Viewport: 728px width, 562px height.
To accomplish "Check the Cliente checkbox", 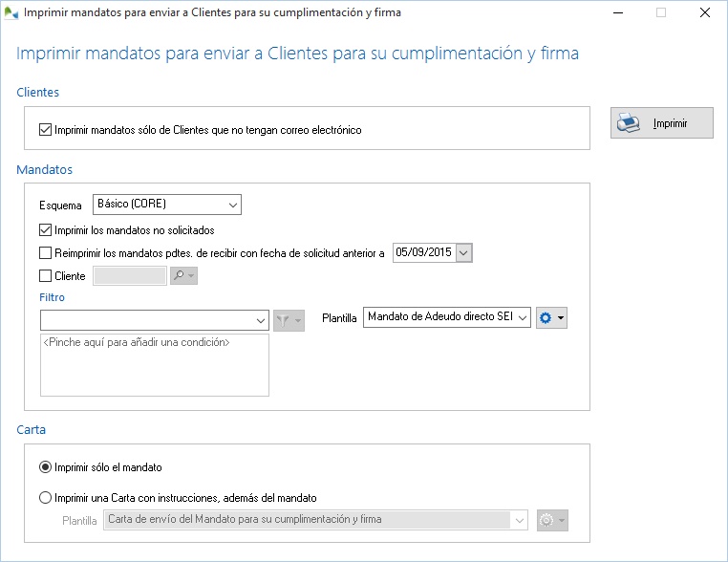I will pos(46,276).
